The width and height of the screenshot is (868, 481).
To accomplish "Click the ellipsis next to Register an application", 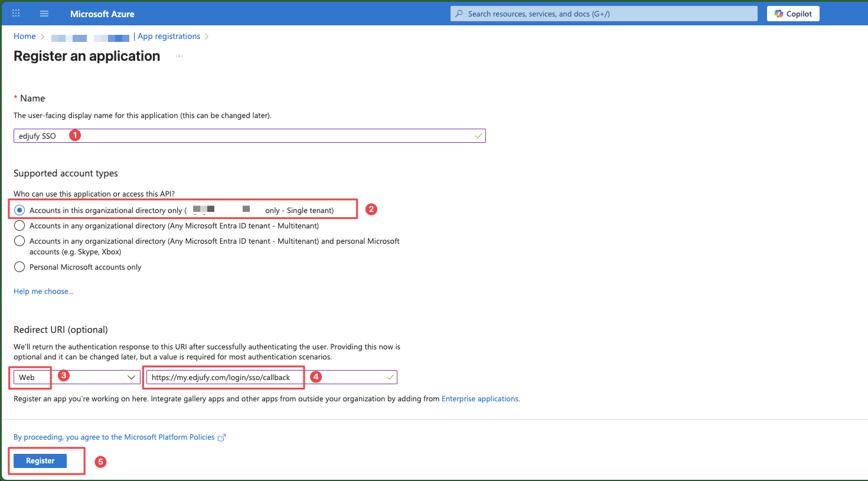I will pyautogui.click(x=179, y=55).
